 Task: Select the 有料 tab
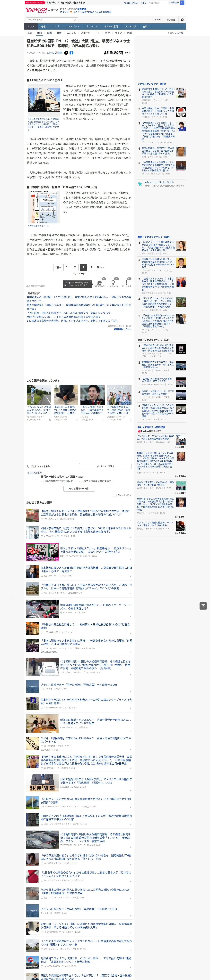(145, 27)
